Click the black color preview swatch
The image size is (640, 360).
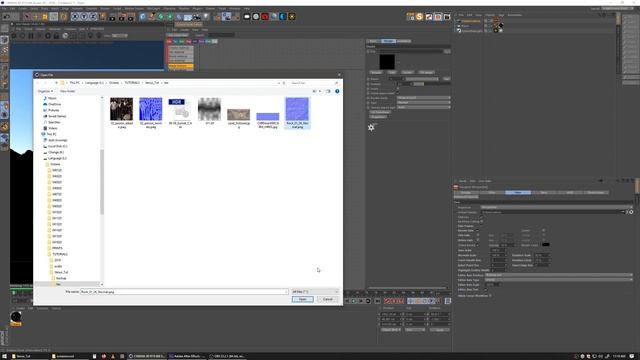click(387, 62)
